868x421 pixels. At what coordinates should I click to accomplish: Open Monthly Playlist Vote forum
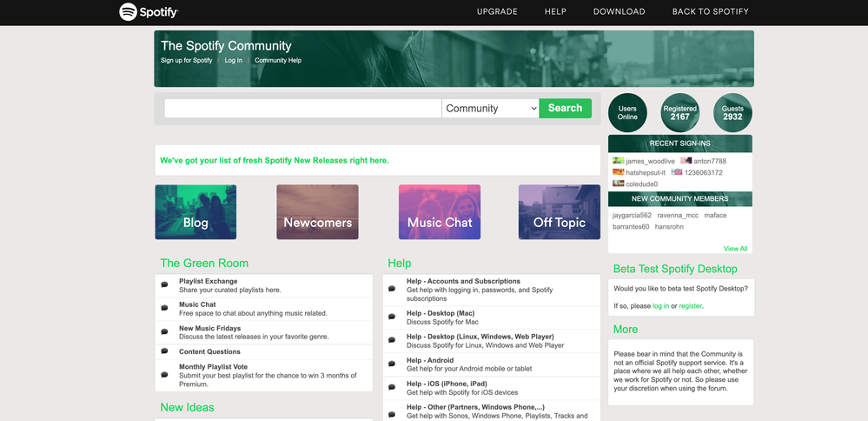213,367
